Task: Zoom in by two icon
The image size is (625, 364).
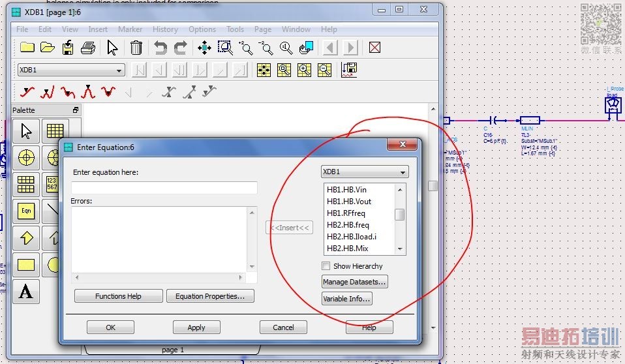Action: 245,48
